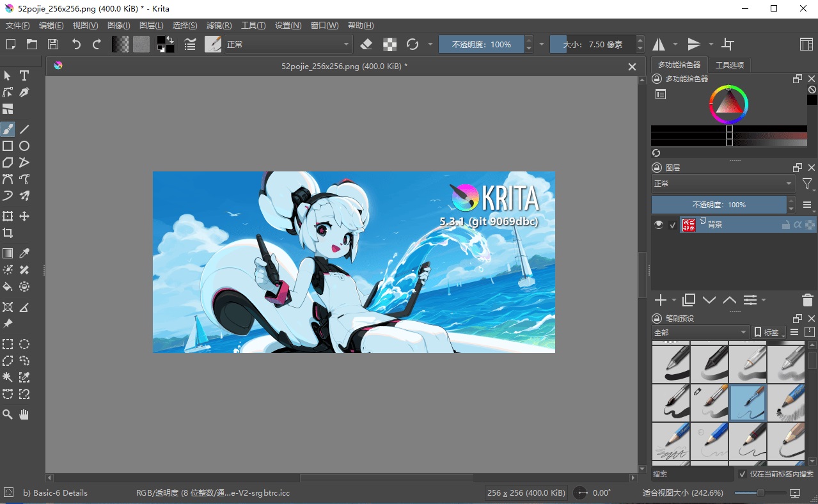Select the Crop tool
Image resolution: width=818 pixels, height=504 pixels.
point(8,233)
